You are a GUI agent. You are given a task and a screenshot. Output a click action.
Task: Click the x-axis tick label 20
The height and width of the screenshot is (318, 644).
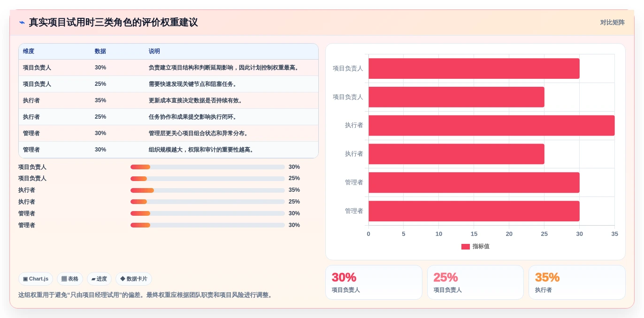point(509,234)
